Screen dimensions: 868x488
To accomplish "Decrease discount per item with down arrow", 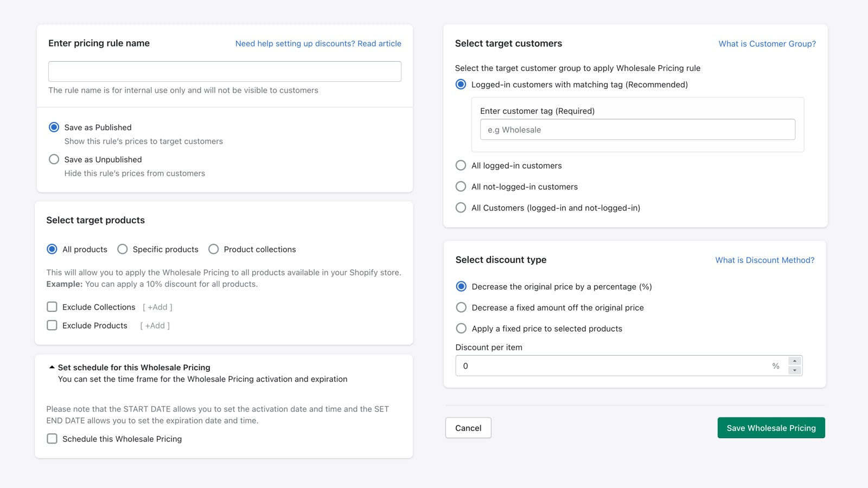I will (x=795, y=370).
